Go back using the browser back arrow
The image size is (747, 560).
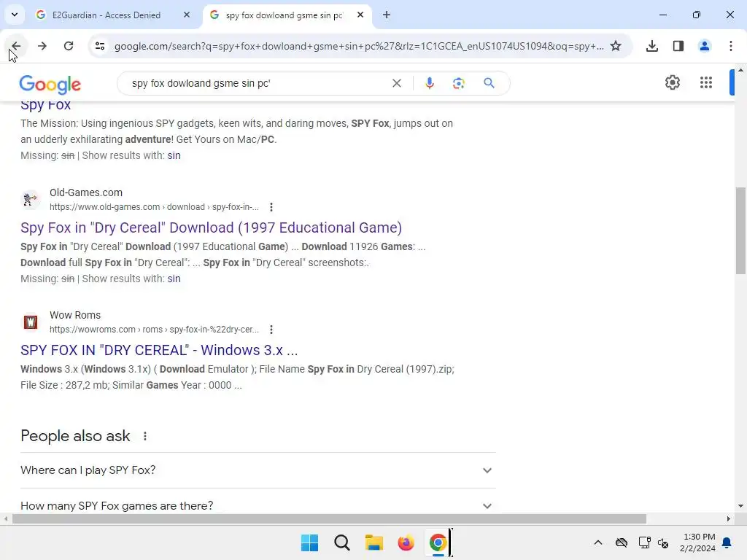coord(16,46)
